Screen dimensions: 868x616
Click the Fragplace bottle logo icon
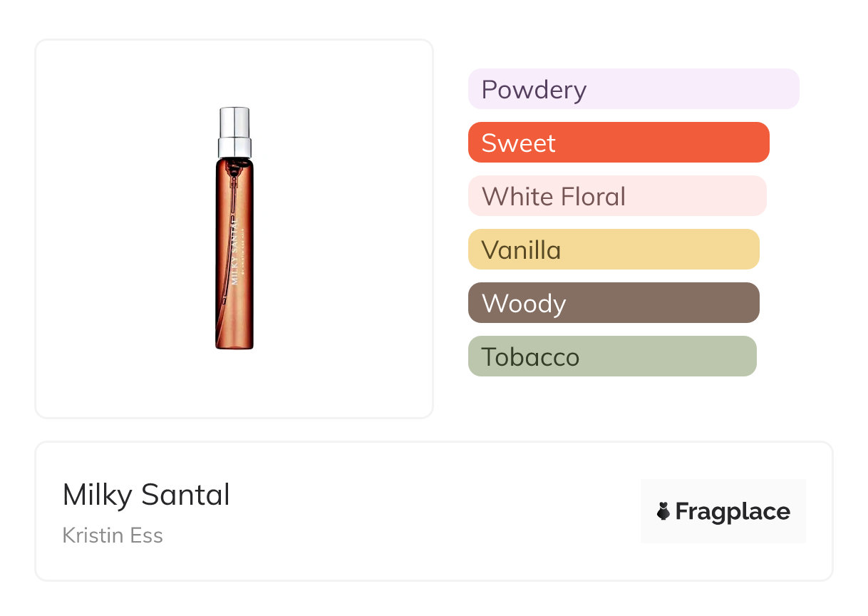(663, 511)
